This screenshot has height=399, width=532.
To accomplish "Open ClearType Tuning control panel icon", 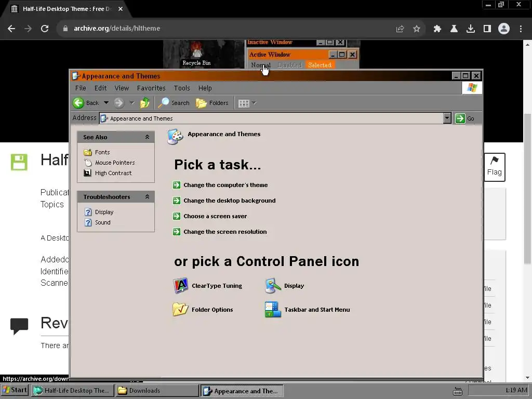I will [180, 286].
